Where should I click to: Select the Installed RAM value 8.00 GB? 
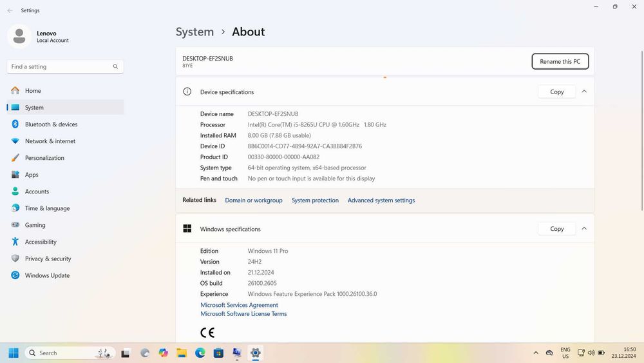tap(279, 135)
